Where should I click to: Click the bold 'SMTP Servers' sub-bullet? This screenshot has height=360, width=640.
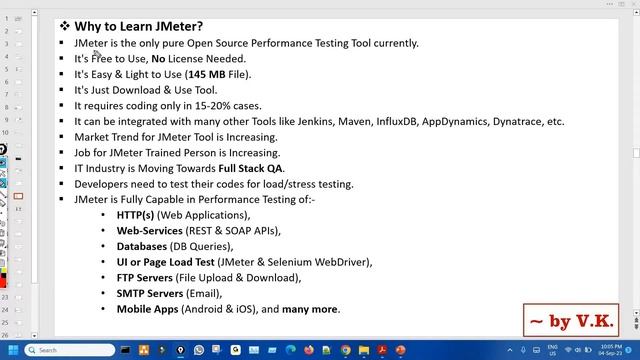click(x=150, y=293)
